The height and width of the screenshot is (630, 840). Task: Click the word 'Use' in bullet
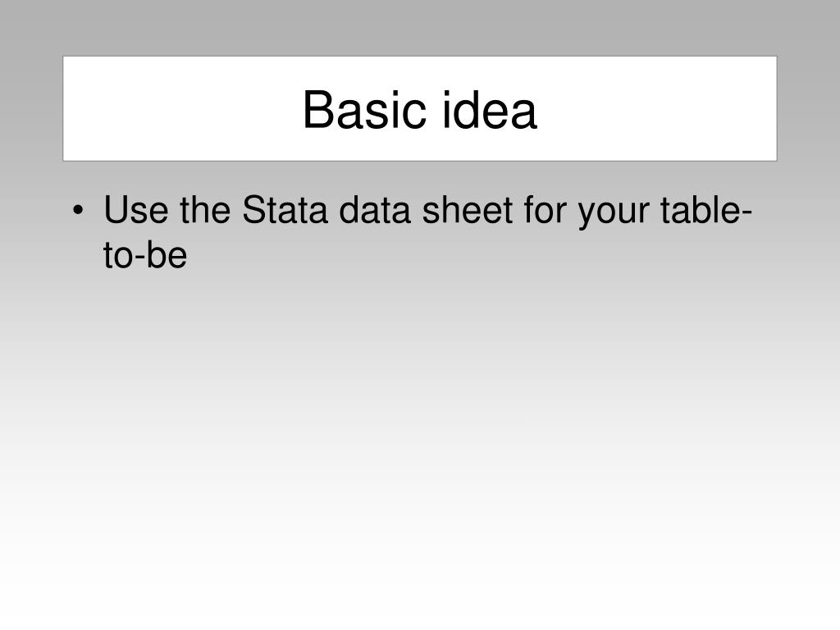point(137,209)
